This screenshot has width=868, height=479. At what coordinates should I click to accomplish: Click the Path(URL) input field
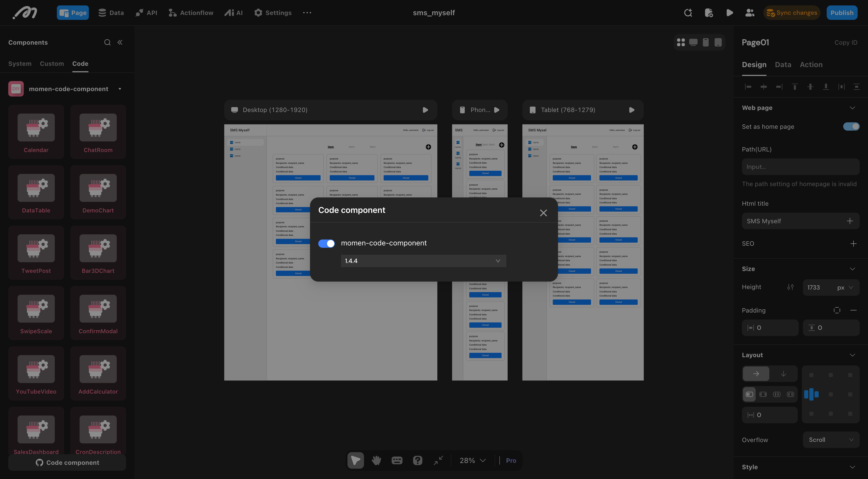pos(800,167)
